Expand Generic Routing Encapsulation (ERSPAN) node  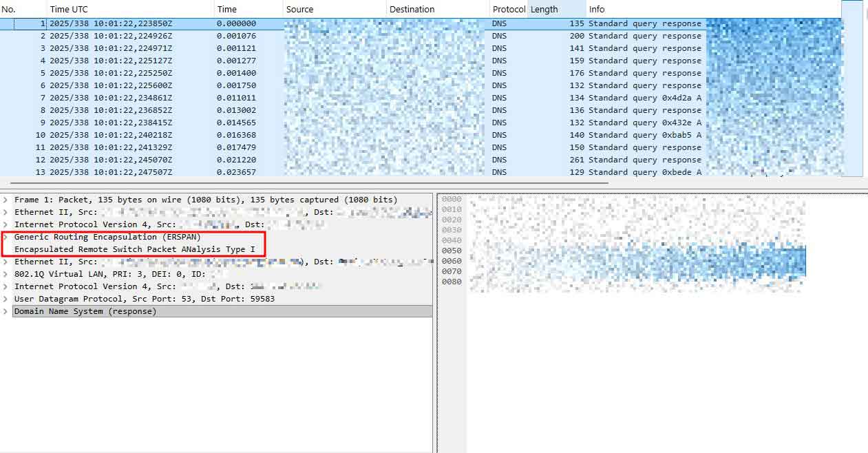click(6, 237)
